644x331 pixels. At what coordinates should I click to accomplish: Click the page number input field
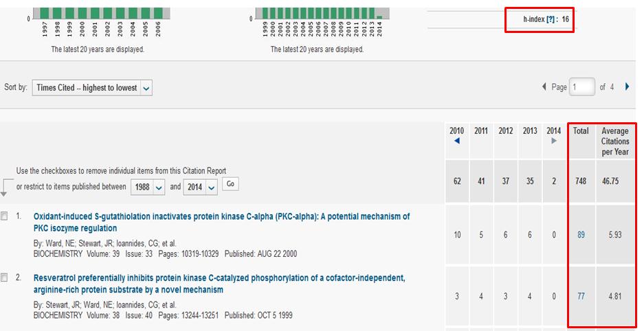coord(581,87)
